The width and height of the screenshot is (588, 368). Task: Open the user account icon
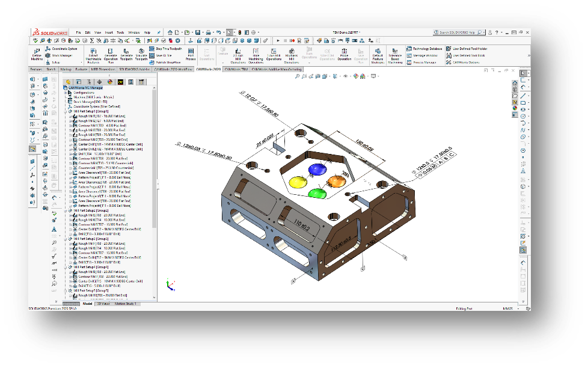(x=490, y=32)
